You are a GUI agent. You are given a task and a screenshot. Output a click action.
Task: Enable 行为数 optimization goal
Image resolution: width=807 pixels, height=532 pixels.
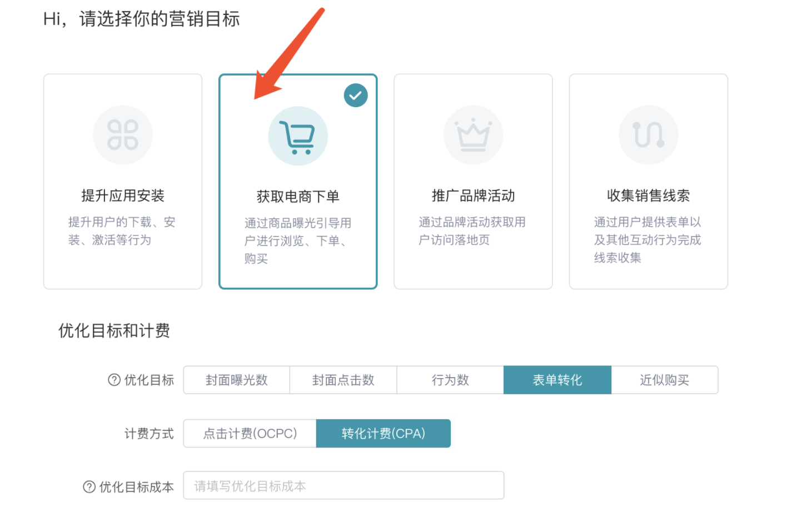[x=450, y=380]
